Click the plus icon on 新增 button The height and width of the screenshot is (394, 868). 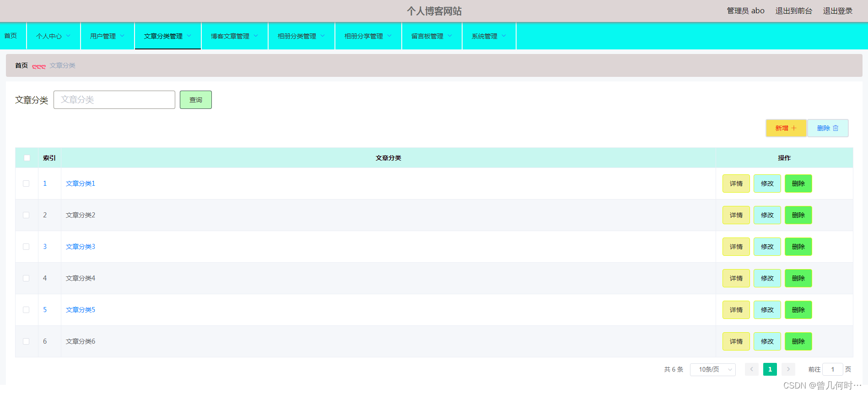tap(794, 128)
